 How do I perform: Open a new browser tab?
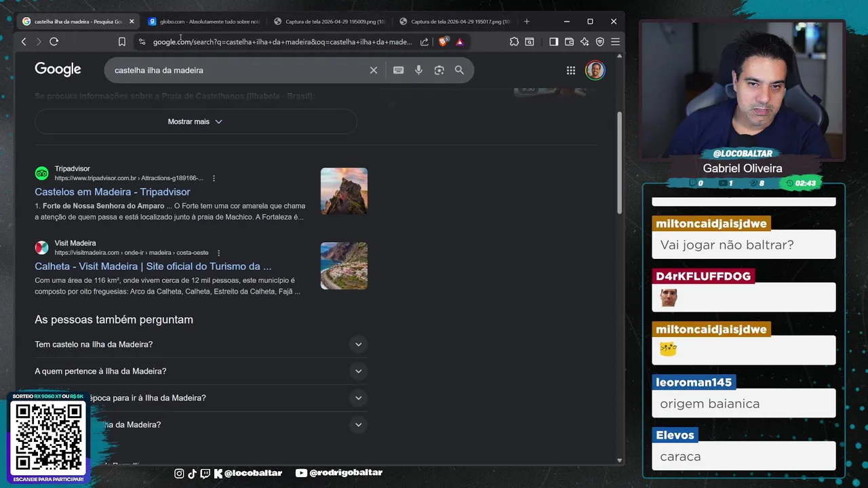click(x=526, y=22)
